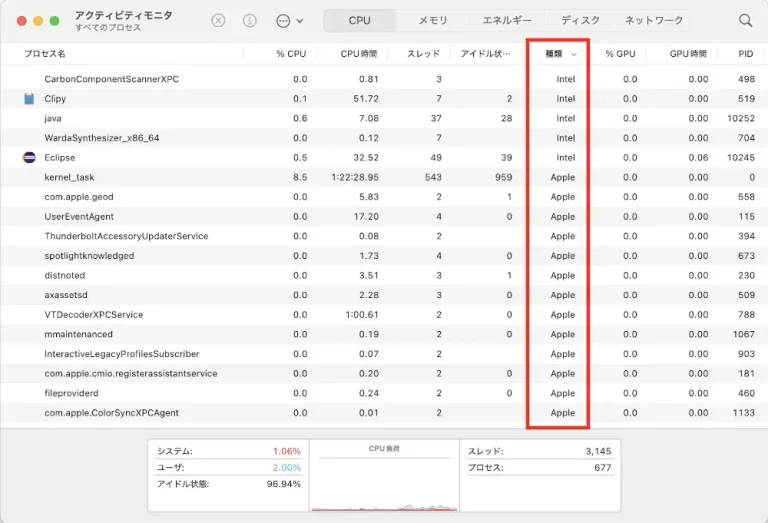Select the spotlightknowledged process
Viewport: 768px width, 523px height.
click(89, 256)
